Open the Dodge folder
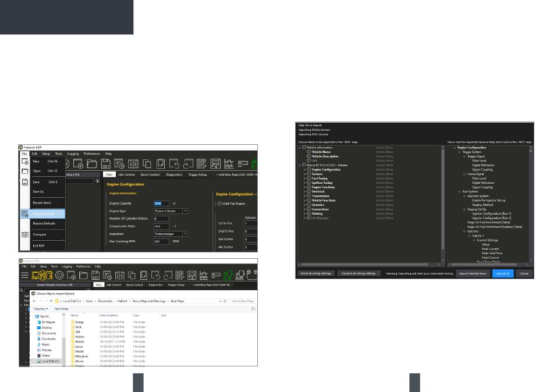 pos(79,321)
